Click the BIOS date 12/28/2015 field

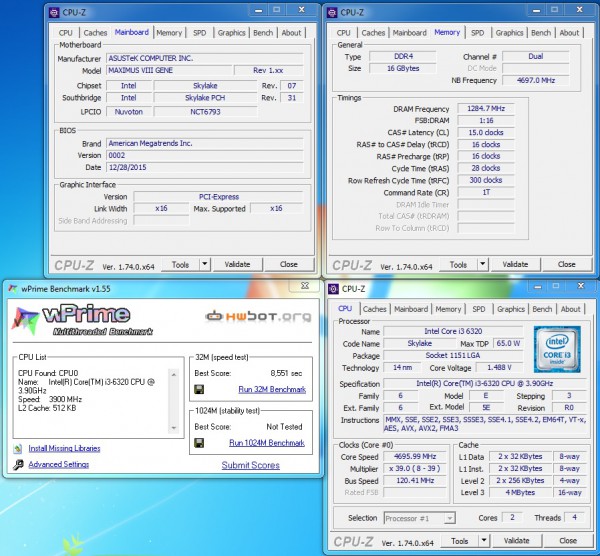pos(205,168)
